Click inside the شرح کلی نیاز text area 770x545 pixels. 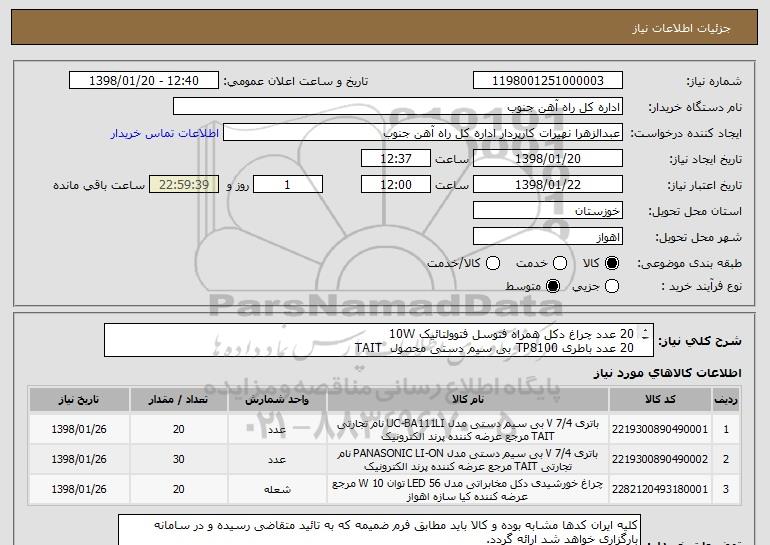click(x=379, y=340)
